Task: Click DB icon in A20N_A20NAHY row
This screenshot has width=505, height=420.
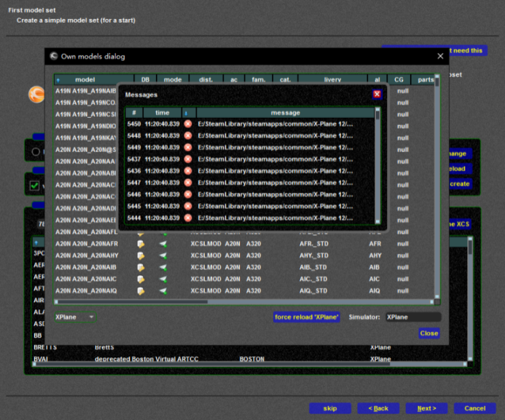Action: pyautogui.click(x=142, y=255)
